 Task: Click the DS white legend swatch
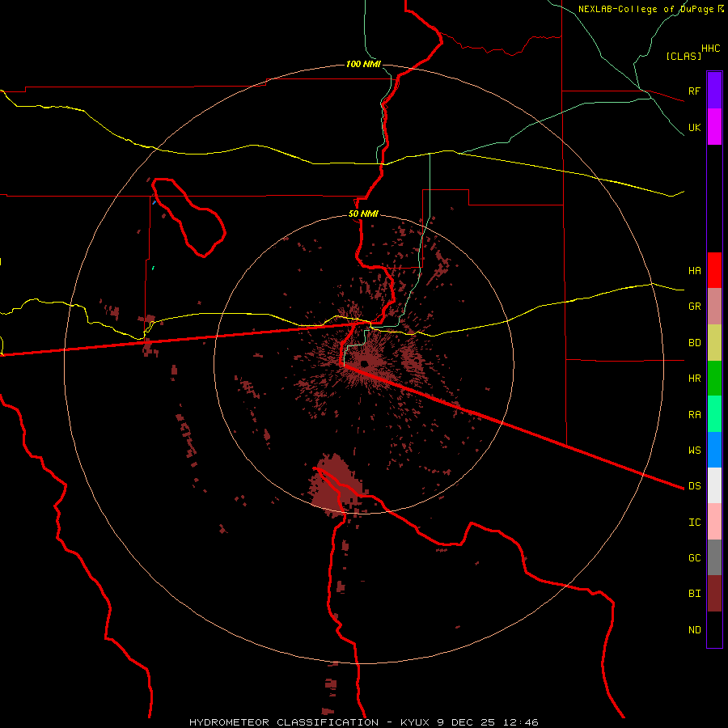[714, 485]
